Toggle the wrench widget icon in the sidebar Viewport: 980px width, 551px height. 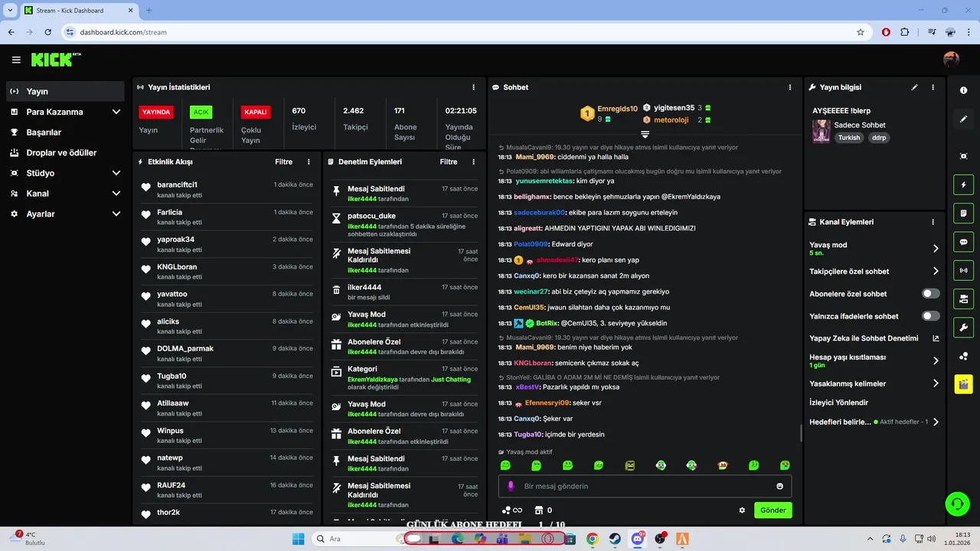tap(963, 328)
